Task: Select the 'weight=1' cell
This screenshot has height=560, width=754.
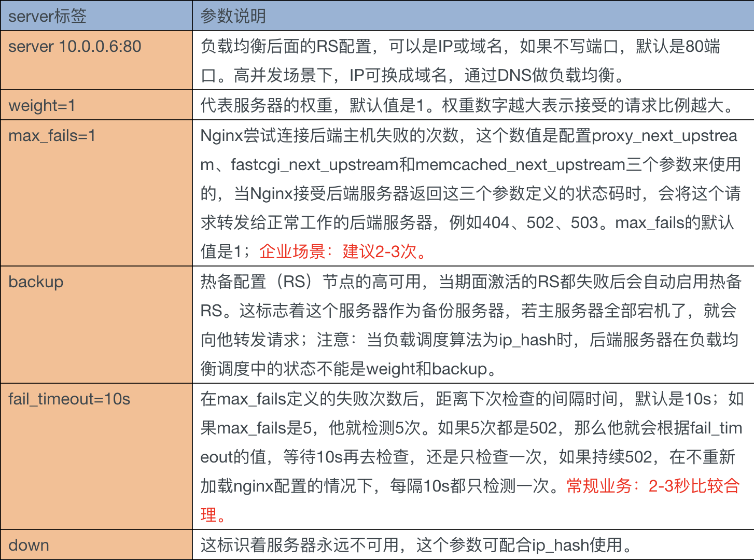Action: tap(96, 105)
